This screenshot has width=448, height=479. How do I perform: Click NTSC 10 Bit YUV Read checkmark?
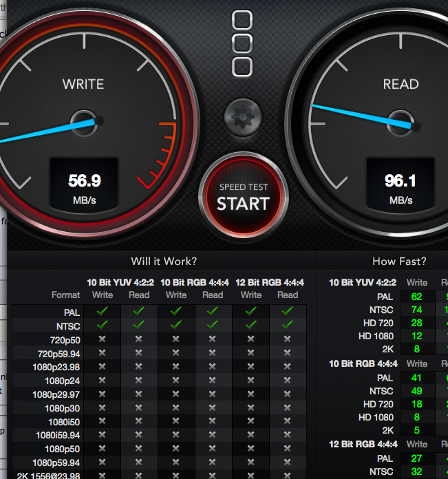click(x=139, y=325)
